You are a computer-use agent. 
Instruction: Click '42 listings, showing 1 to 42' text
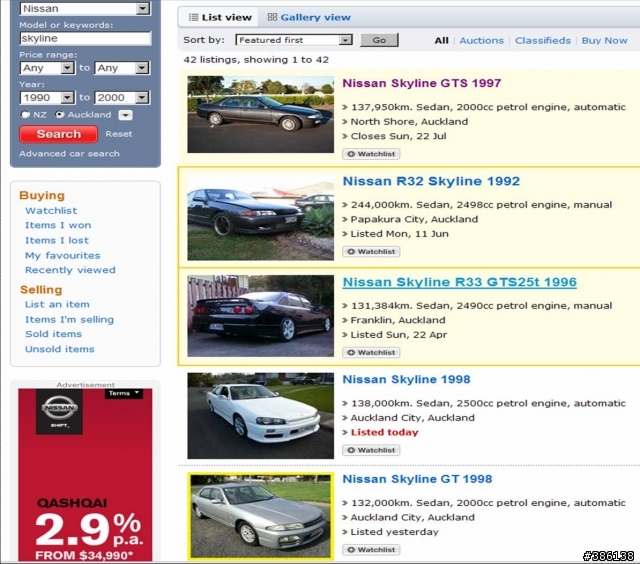pos(256,60)
